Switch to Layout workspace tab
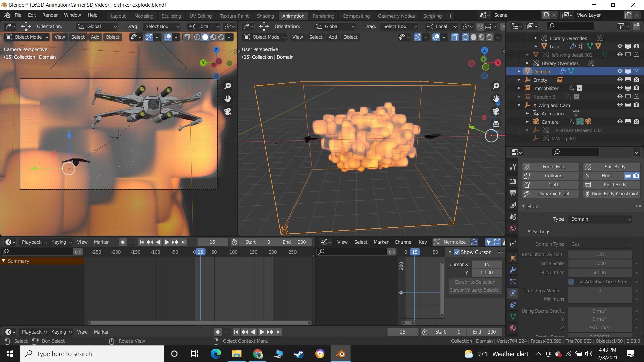The image size is (644, 362). point(118,16)
